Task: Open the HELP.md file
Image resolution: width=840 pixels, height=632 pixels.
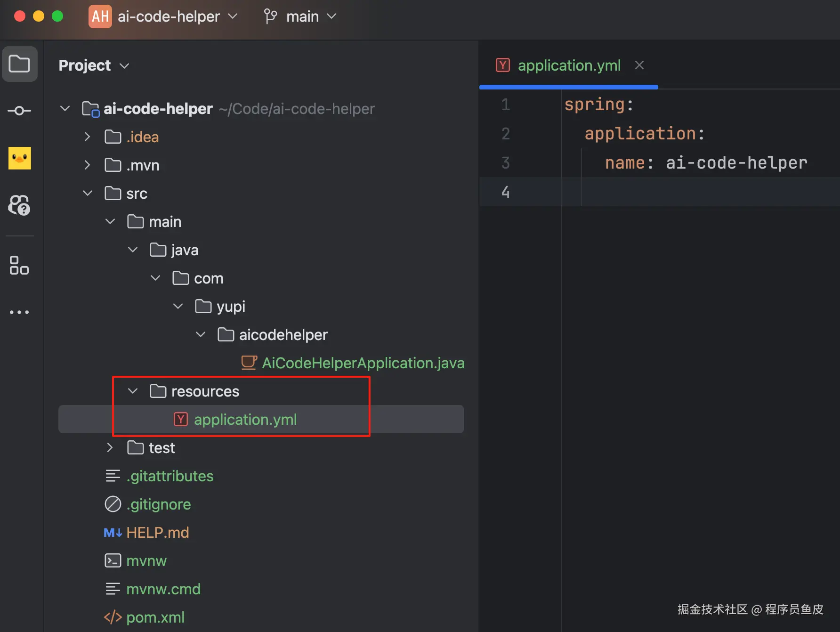Action: 157,533
